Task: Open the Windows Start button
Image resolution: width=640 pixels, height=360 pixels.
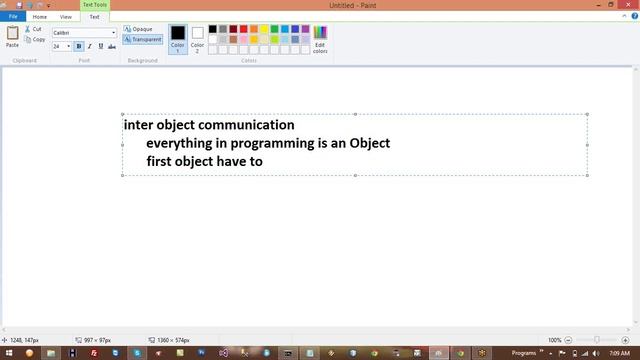Action: click(x=9, y=353)
